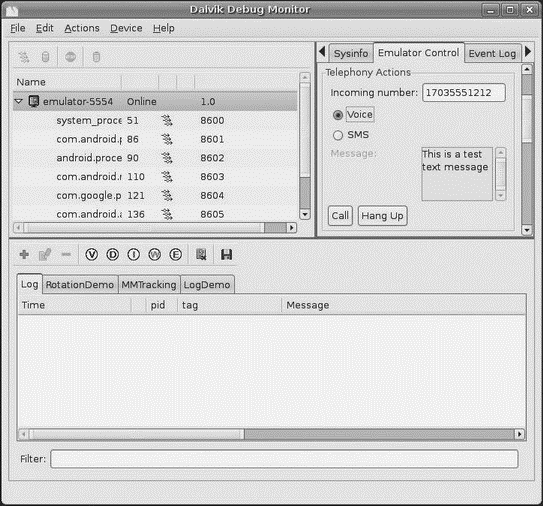Select the Voice radio button
This screenshot has height=506, width=543.
338,115
